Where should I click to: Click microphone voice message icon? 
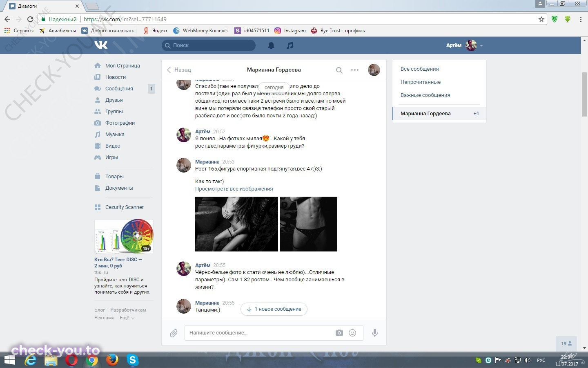point(374,333)
